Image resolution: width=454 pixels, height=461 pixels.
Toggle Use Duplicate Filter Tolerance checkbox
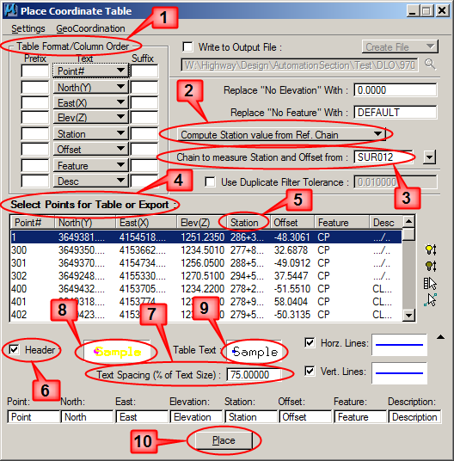click(x=210, y=182)
